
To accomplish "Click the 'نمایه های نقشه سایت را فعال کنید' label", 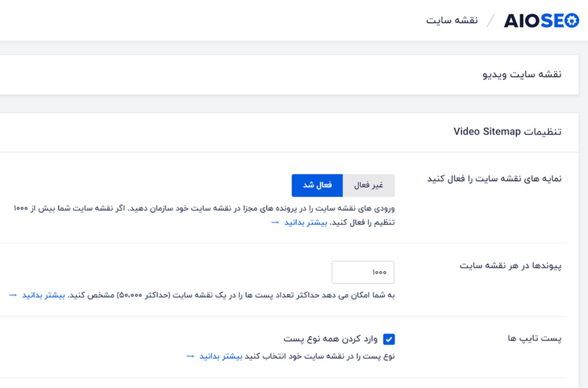I will (x=494, y=178).
